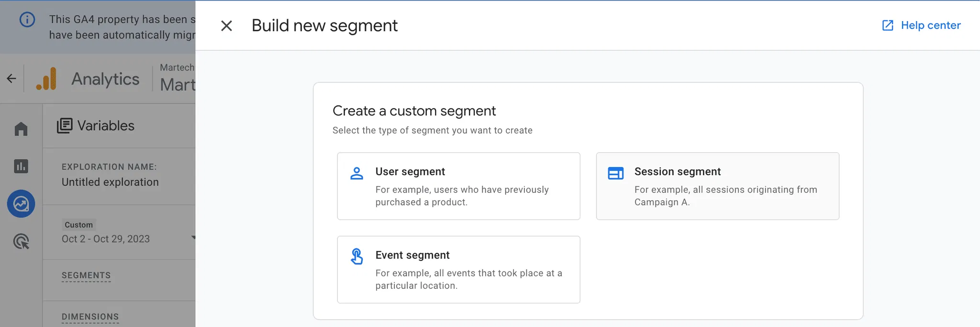
Task: Click the back arrow beside Analytics logo
Action: 11,79
